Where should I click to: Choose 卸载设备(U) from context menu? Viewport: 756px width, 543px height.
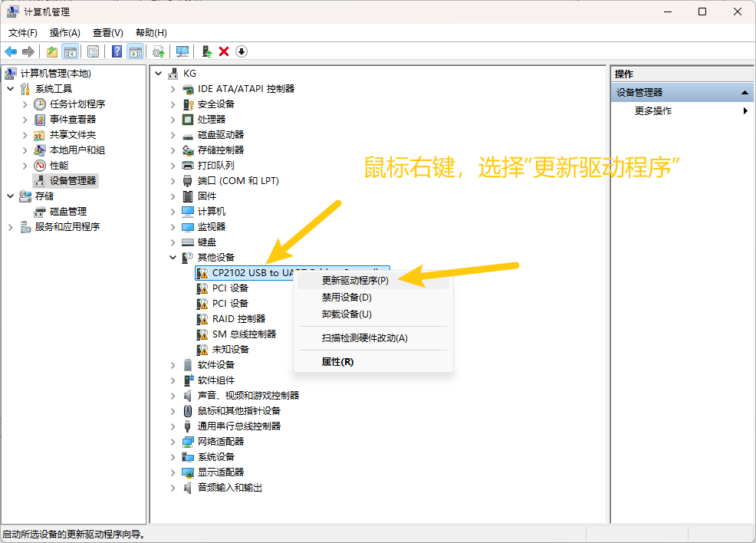(373, 314)
